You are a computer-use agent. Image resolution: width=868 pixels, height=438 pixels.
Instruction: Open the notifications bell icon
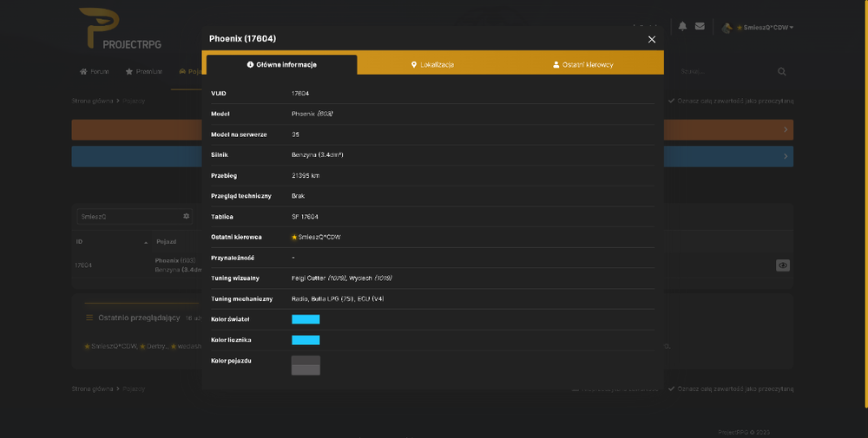point(682,26)
